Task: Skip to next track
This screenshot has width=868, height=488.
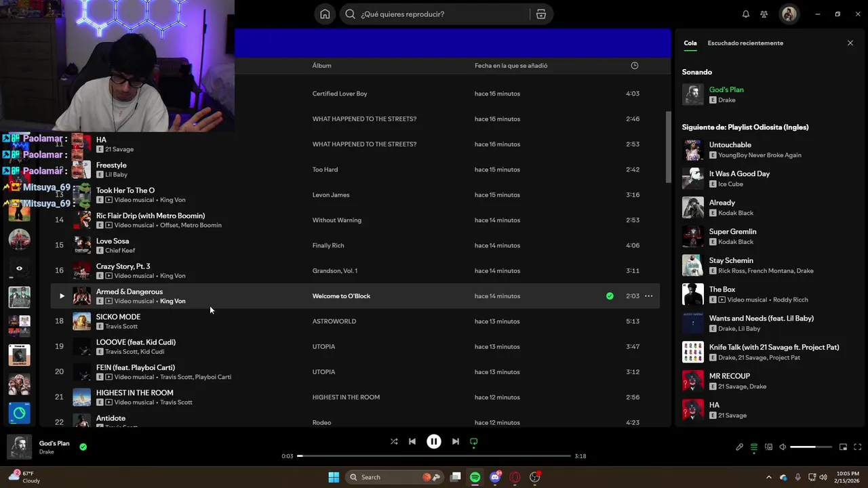Action: [456, 442]
